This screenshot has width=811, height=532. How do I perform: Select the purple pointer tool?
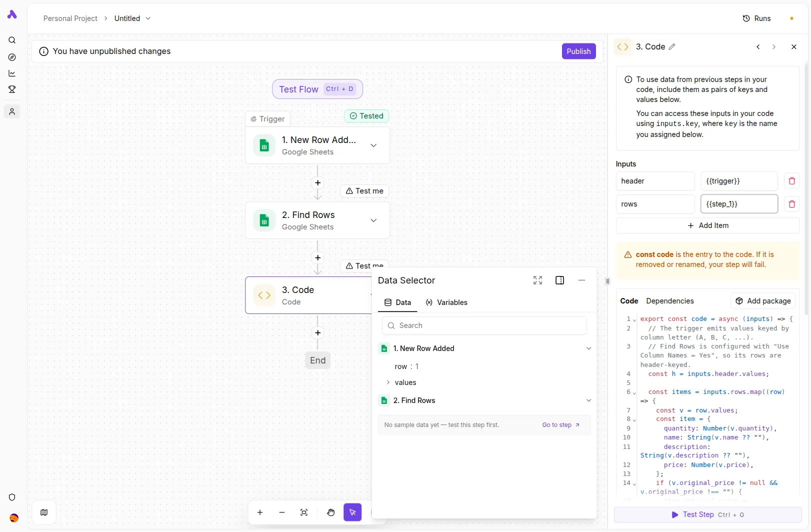click(x=352, y=512)
